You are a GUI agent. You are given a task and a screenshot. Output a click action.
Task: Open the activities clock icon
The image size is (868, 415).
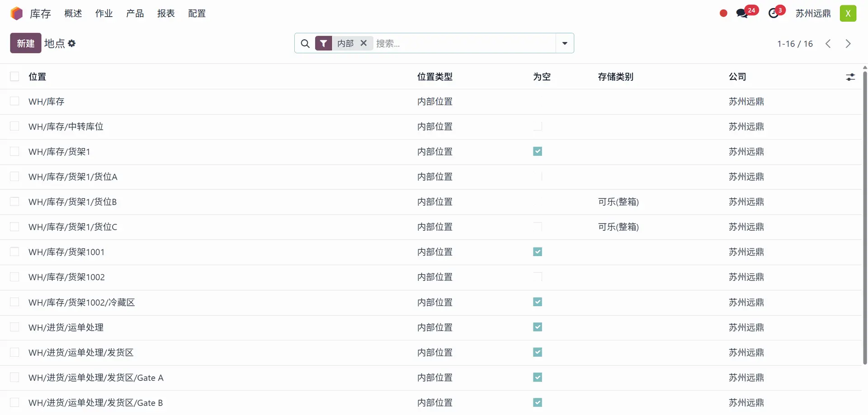pyautogui.click(x=774, y=14)
